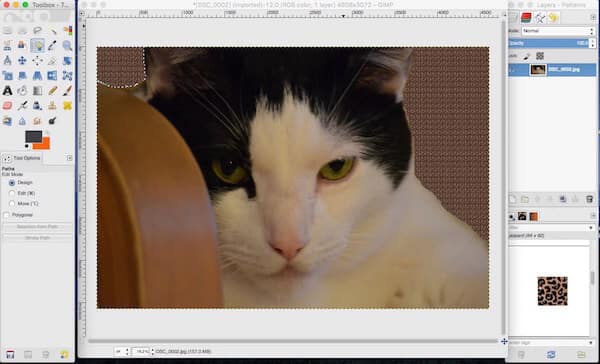The width and height of the screenshot is (600, 364).
Task: Select the Text tool
Action: (7, 91)
